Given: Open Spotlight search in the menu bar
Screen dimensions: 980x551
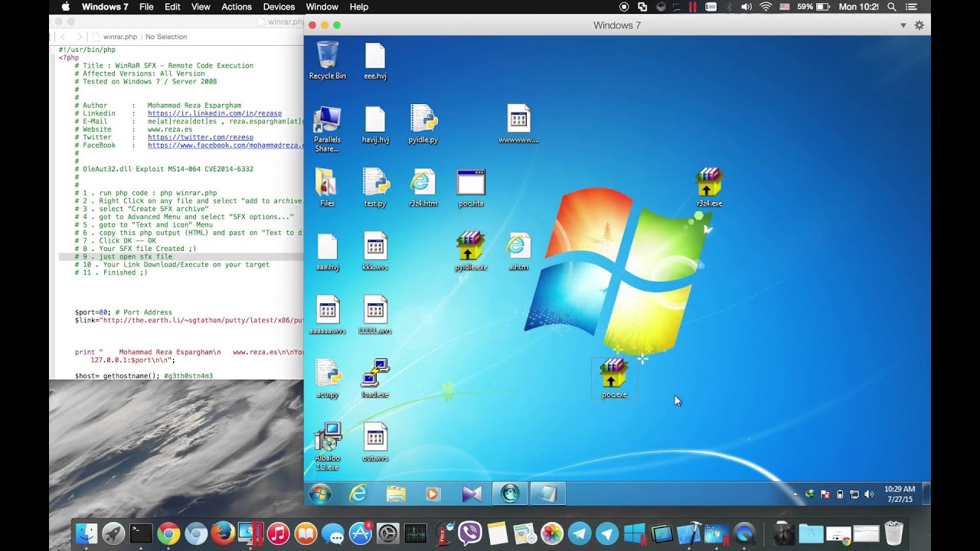Looking at the screenshot, I should 891,7.
